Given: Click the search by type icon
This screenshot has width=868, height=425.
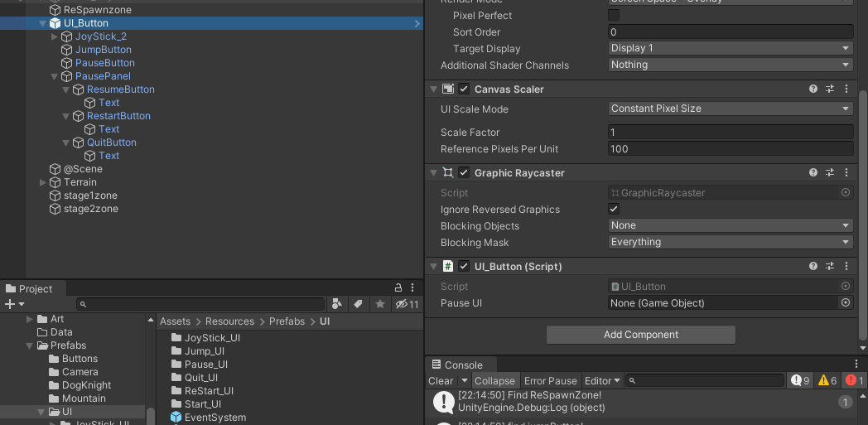Looking at the screenshot, I should point(336,304).
